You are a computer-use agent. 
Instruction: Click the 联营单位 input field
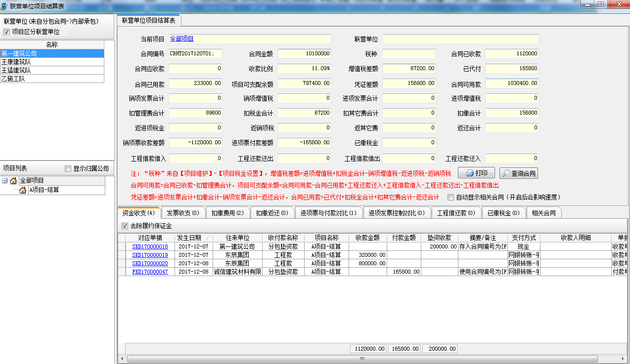click(460, 39)
